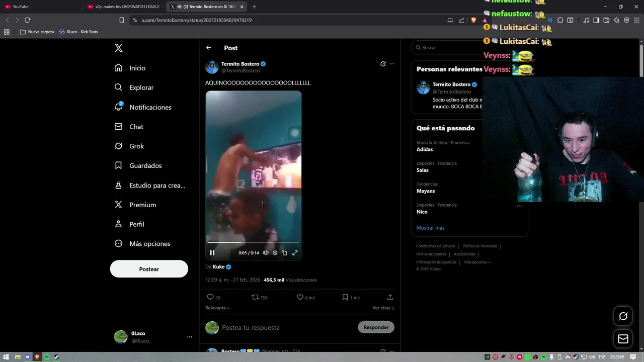Open browser extensions puzzle icon
The image size is (644, 362).
coord(560,20)
